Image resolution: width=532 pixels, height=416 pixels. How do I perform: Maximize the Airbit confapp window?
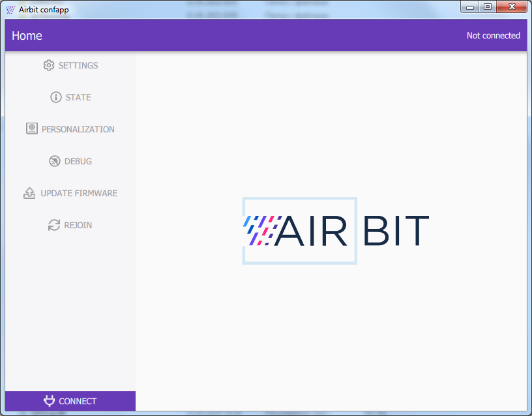pos(488,7)
